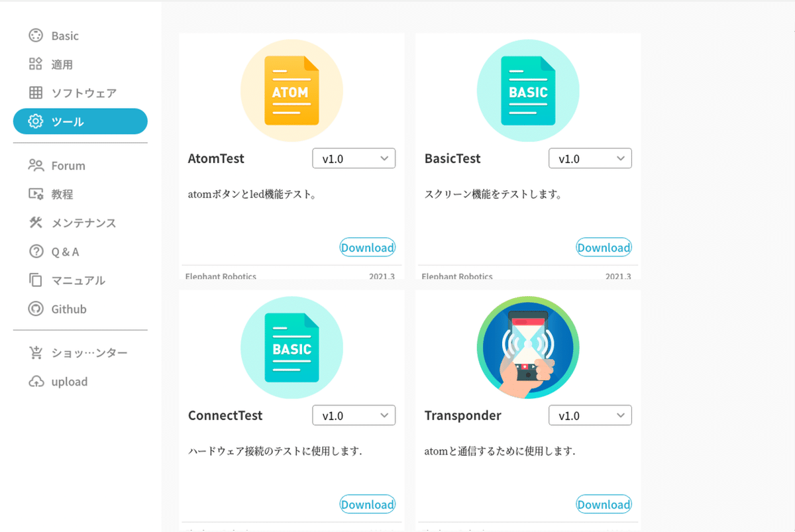Expand the BasicTest v1.0 dropdown
This screenshot has height=532, width=795.
[x=590, y=158]
